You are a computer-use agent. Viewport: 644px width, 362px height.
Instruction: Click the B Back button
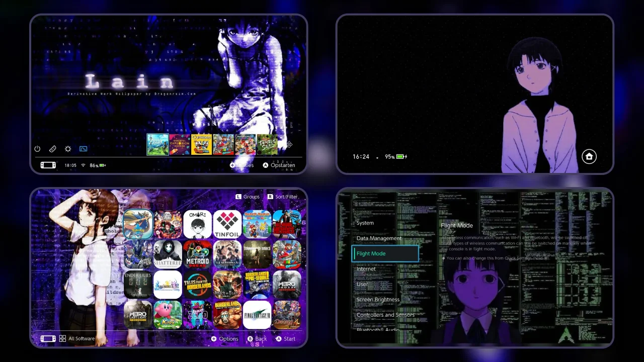[x=257, y=339]
